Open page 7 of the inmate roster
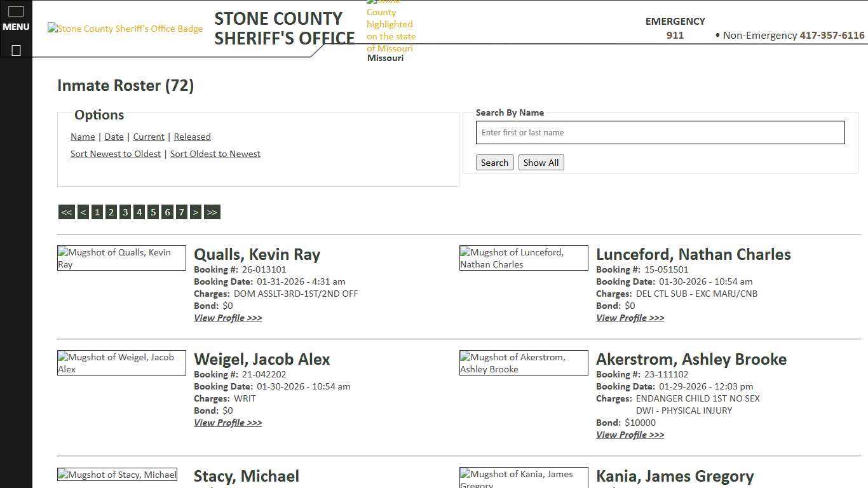Screen dimensions: 868x488 181,212
